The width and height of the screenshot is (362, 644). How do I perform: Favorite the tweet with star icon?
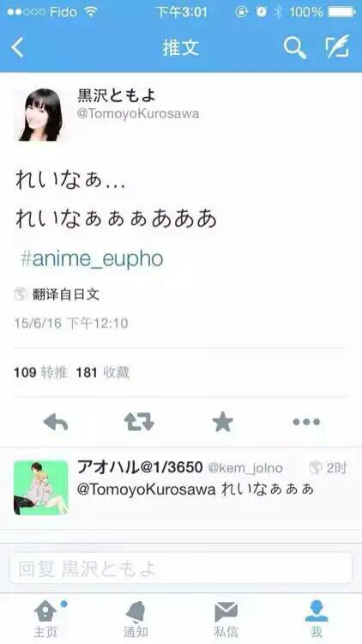pyautogui.click(x=222, y=422)
